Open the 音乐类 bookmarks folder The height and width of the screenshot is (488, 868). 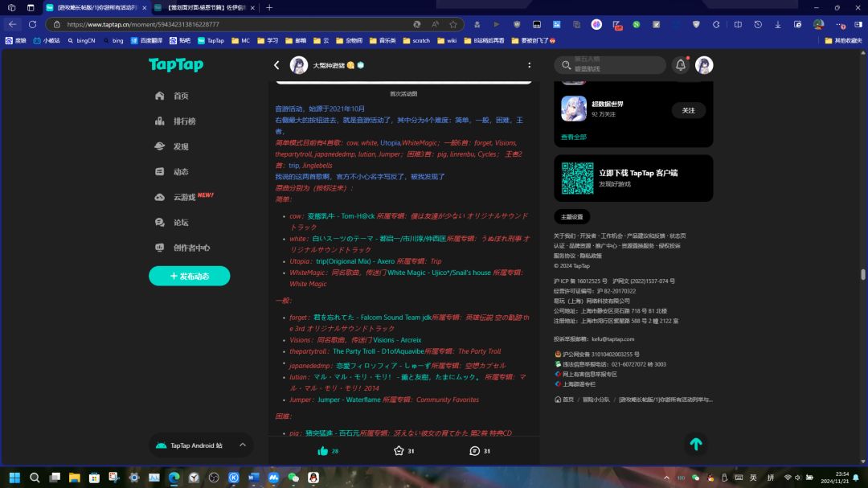pos(383,40)
